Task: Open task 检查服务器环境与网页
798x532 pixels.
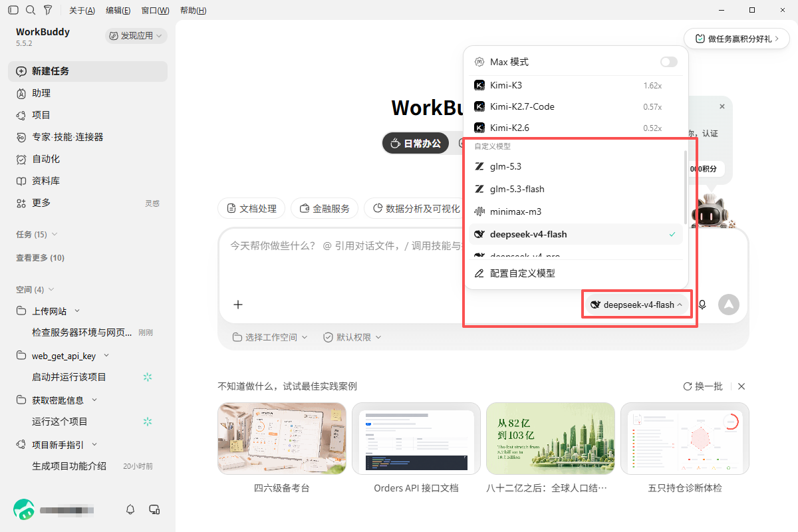Action: (x=82, y=332)
